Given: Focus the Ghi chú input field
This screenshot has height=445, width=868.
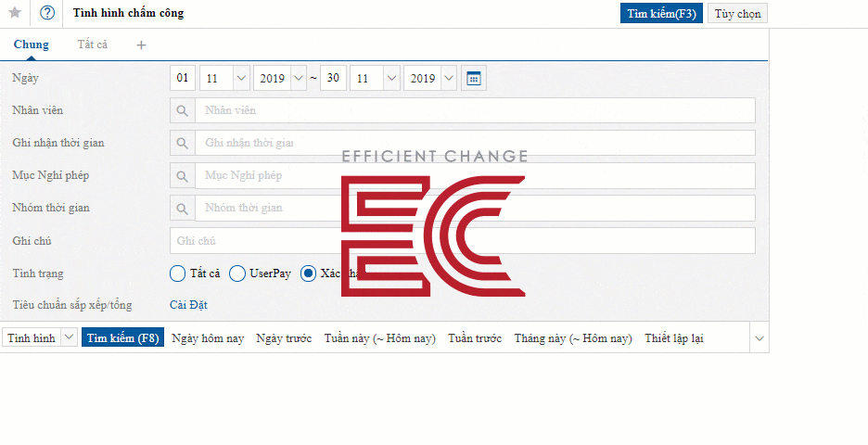Looking at the screenshot, I should click(x=462, y=241).
